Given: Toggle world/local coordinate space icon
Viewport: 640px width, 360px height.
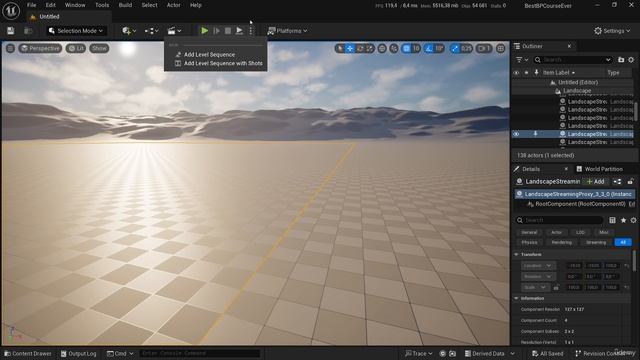Looking at the screenshot, I should pos(382,49).
